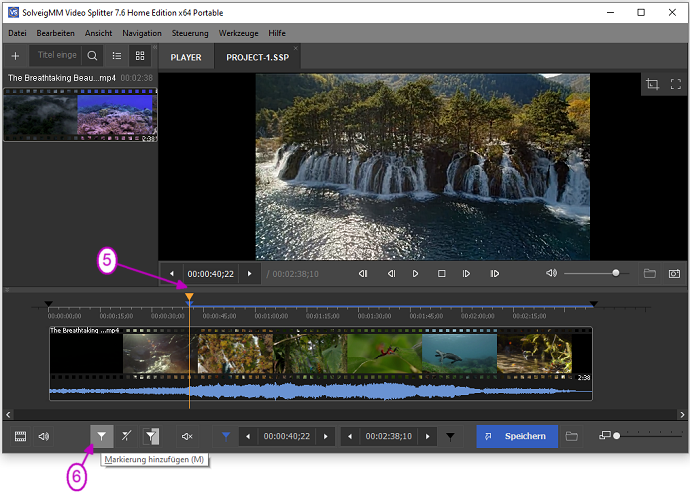Click invert fragments marker icon
This screenshot has width=690, height=501.
151,436
